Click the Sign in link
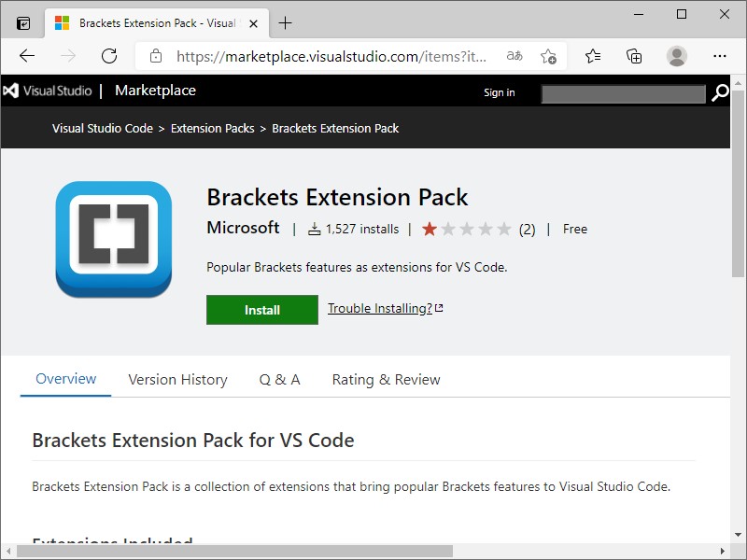The image size is (747, 560). [x=499, y=92]
